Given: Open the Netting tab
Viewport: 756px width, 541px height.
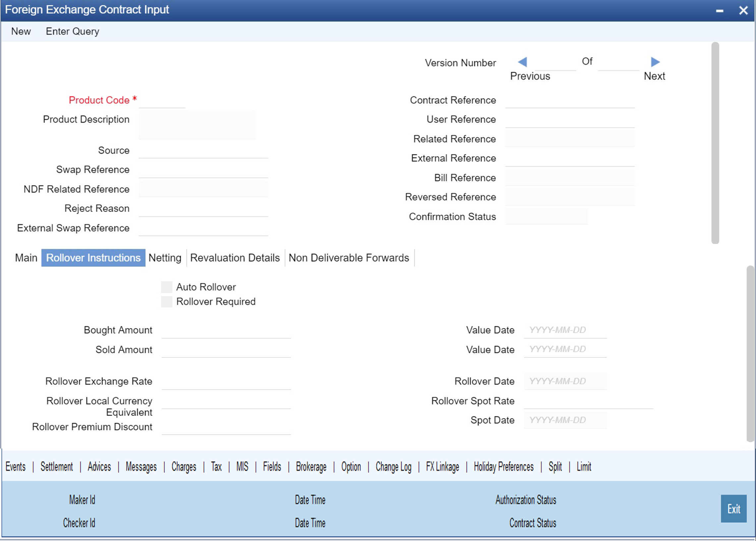Looking at the screenshot, I should pyautogui.click(x=165, y=258).
